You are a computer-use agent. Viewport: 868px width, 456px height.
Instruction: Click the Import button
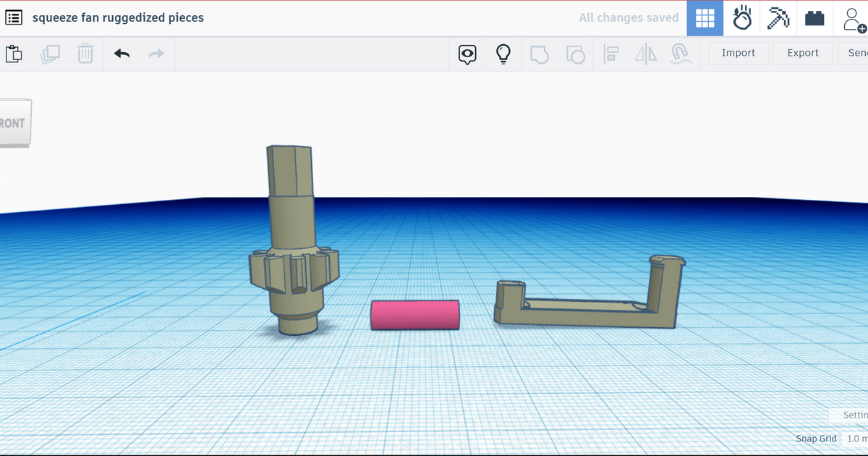[738, 53]
